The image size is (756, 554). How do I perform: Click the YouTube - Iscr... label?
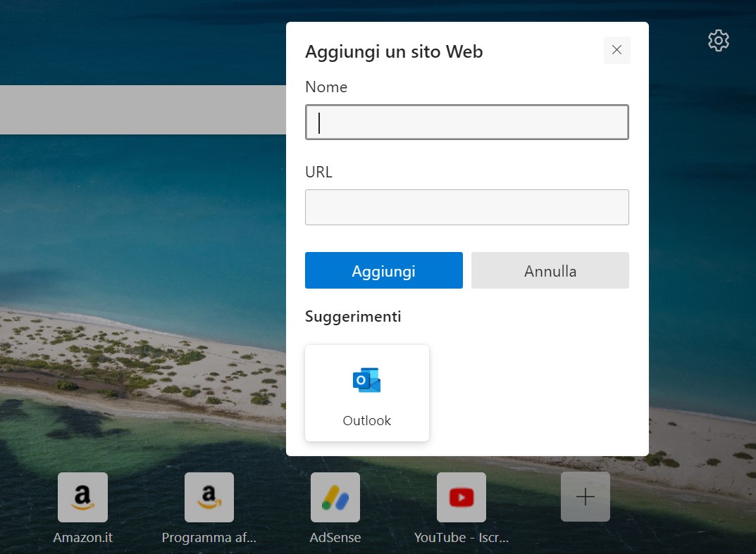point(461,538)
